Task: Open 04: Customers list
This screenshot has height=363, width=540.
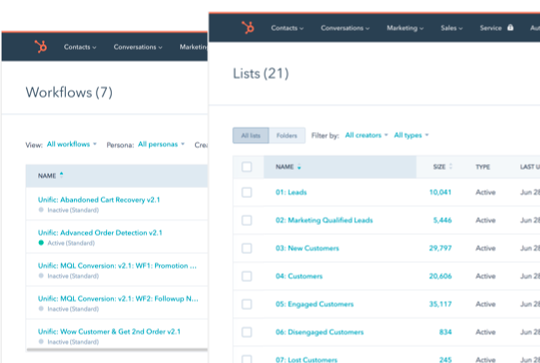Action: coord(299,276)
